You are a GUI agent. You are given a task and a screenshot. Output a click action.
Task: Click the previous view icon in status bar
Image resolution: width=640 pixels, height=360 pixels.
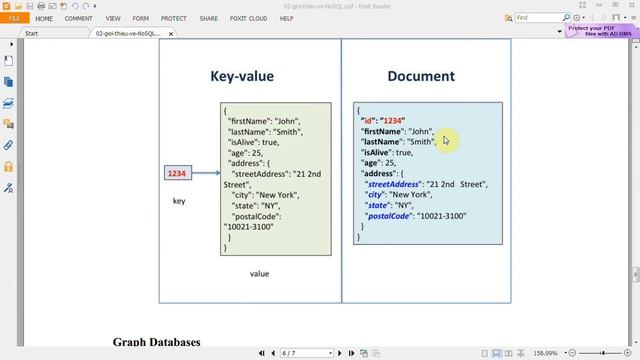point(364,353)
